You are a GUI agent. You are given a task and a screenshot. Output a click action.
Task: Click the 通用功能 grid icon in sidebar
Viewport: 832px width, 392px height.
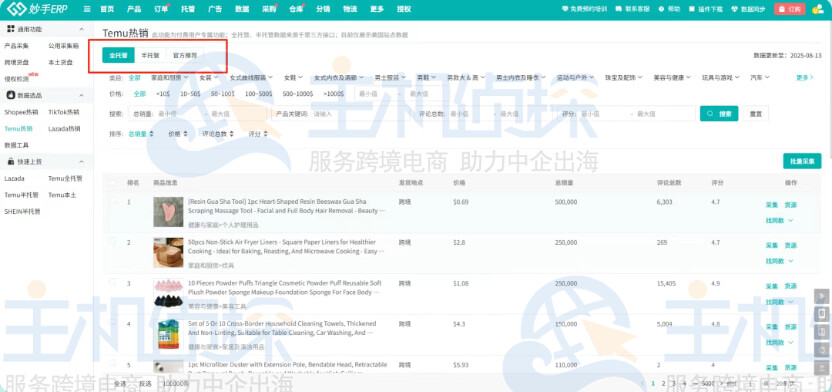(11, 29)
